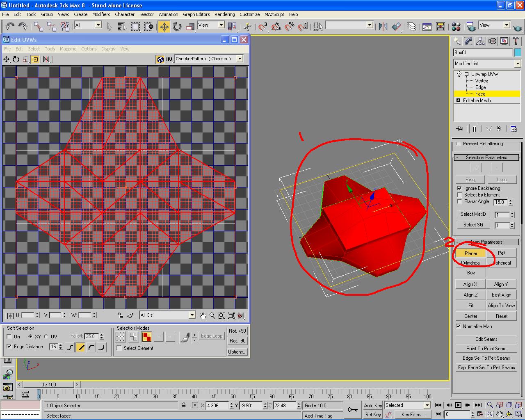Viewport: 525px width, 420px height.
Task: Click the Best Align button
Action: pos(502,295)
